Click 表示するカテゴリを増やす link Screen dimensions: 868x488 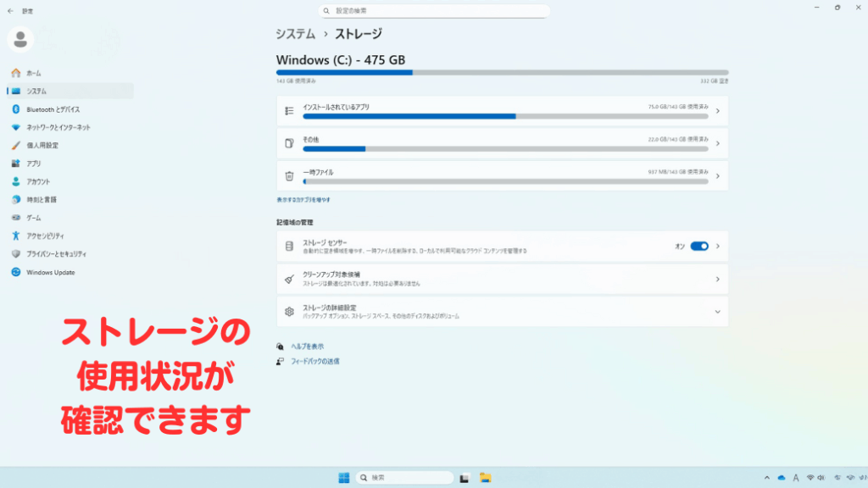303,200
